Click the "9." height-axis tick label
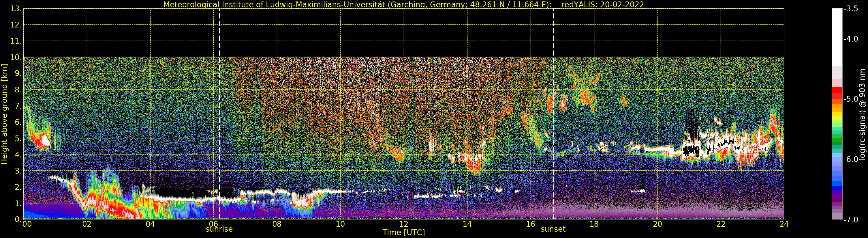Image resolution: width=868 pixels, height=238 pixels. pyautogui.click(x=18, y=74)
